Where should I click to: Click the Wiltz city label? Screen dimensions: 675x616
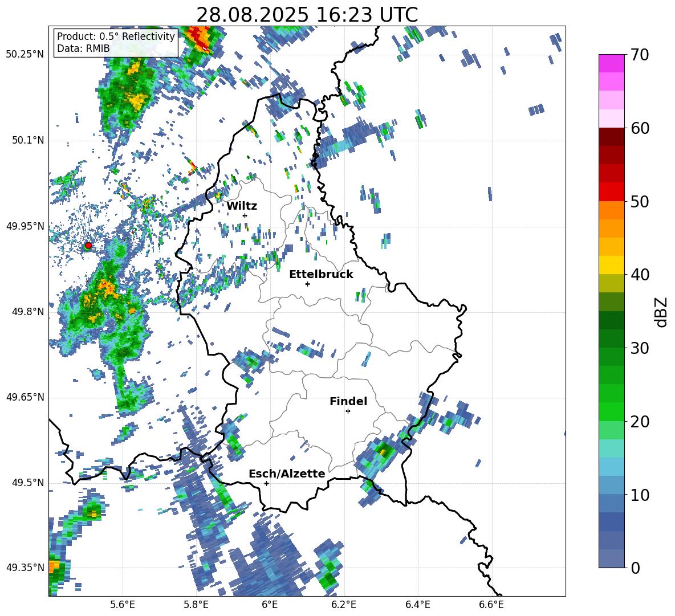242,206
